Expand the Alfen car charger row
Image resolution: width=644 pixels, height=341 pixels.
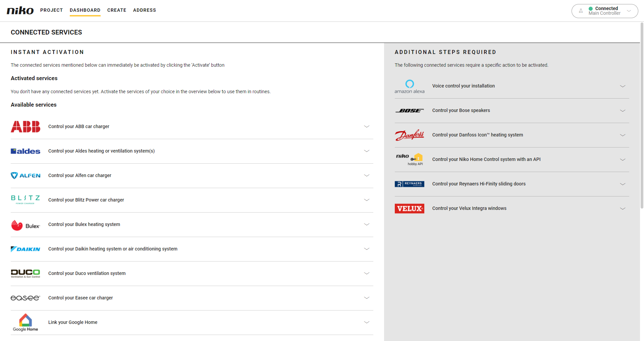[367, 175]
